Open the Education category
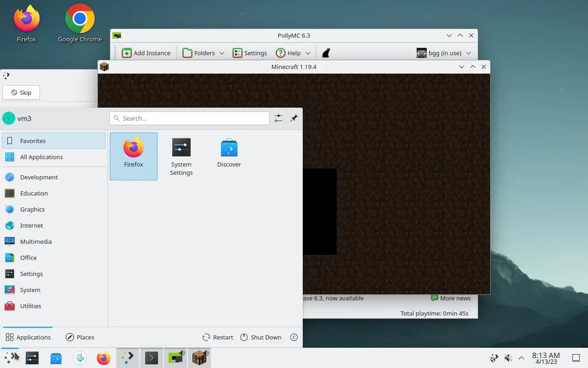This screenshot has width=588, height=368. click(x=54, y=193)
